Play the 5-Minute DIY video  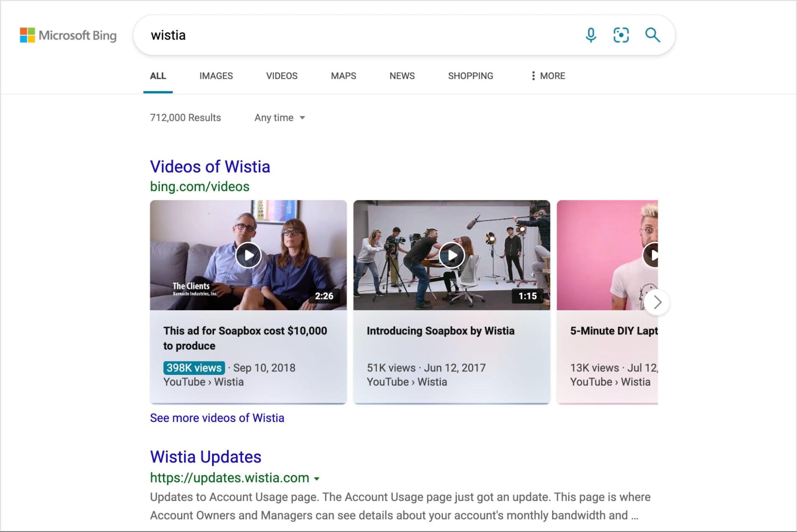click(x=651, y=255)
